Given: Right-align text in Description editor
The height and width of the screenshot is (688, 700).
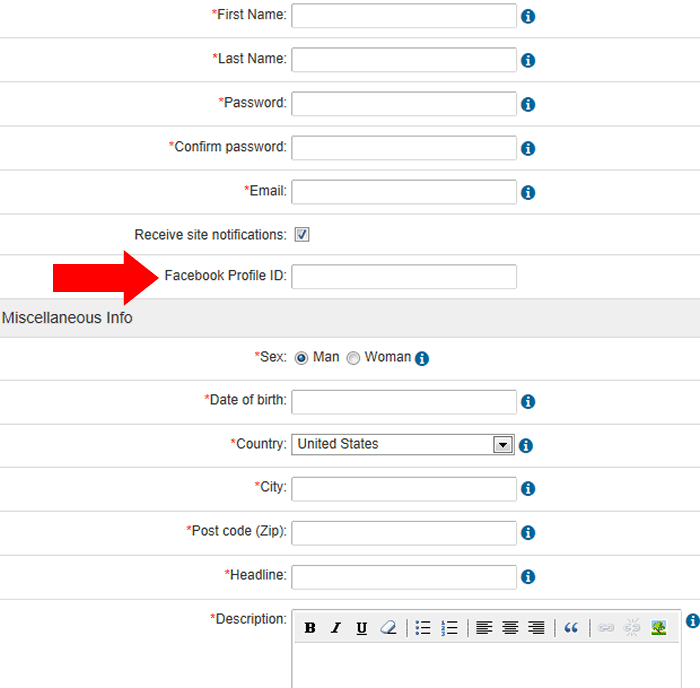Looking at the screenshot, I should 536,628.
